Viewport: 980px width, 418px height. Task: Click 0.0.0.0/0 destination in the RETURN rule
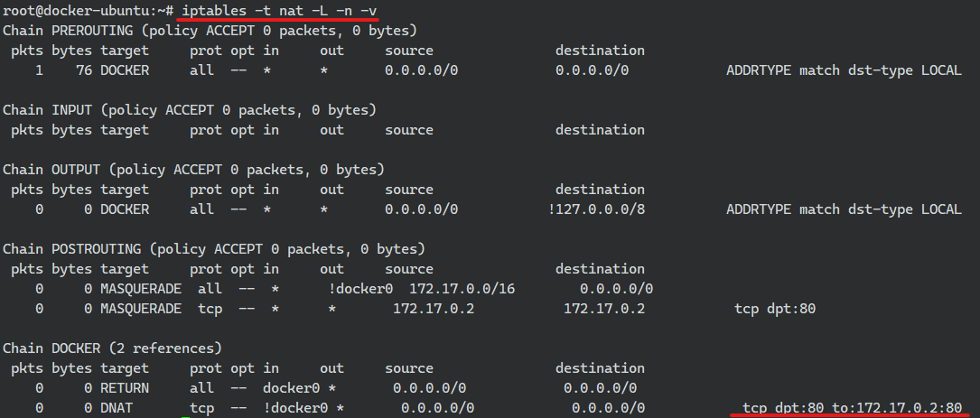600,388
